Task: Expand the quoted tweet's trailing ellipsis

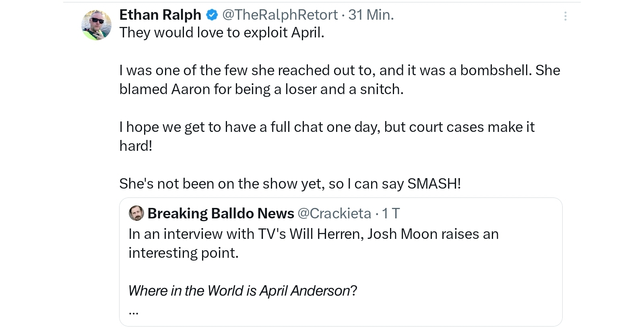Action: tap(134, 312)
